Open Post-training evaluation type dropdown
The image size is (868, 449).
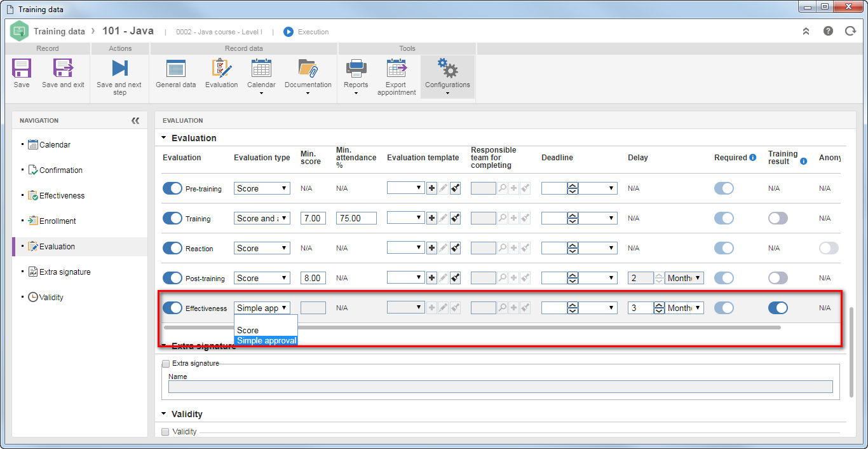pyautogui.click(x=262, y=278)
